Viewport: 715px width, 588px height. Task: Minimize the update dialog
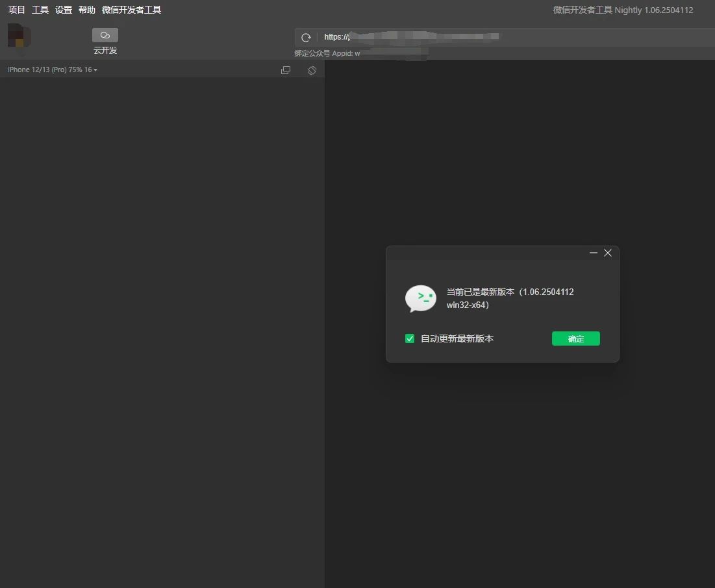[594, 253]
